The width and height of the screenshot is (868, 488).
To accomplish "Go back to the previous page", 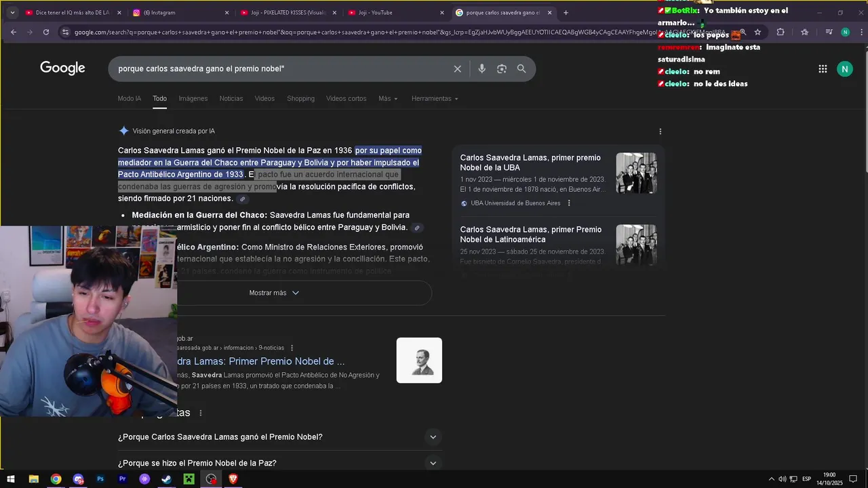I will click(x=13, y=32).
